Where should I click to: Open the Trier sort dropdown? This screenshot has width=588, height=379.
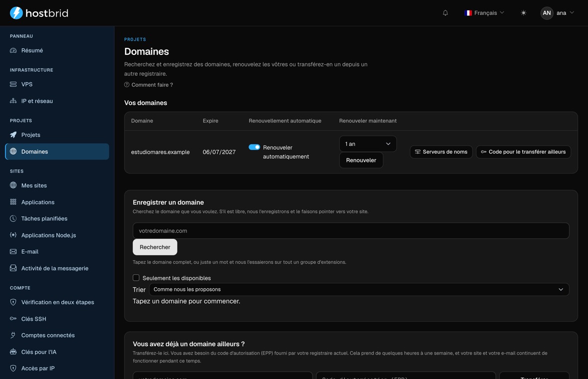click(359, 289)
